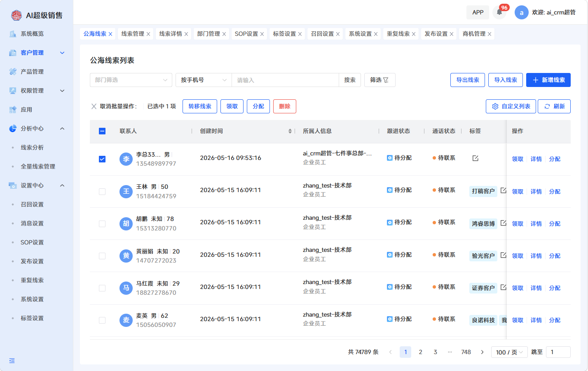Check the 王林 row checkbox
The height and width of the screenshot is (371, 588).
pyautogui.click(x=102, y=192)
